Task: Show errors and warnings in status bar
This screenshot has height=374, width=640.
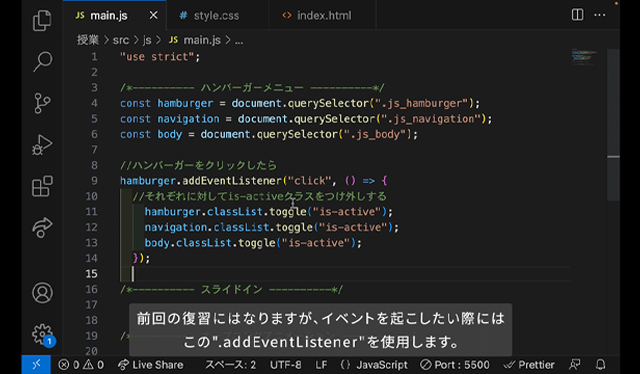Action: [81, 365]
